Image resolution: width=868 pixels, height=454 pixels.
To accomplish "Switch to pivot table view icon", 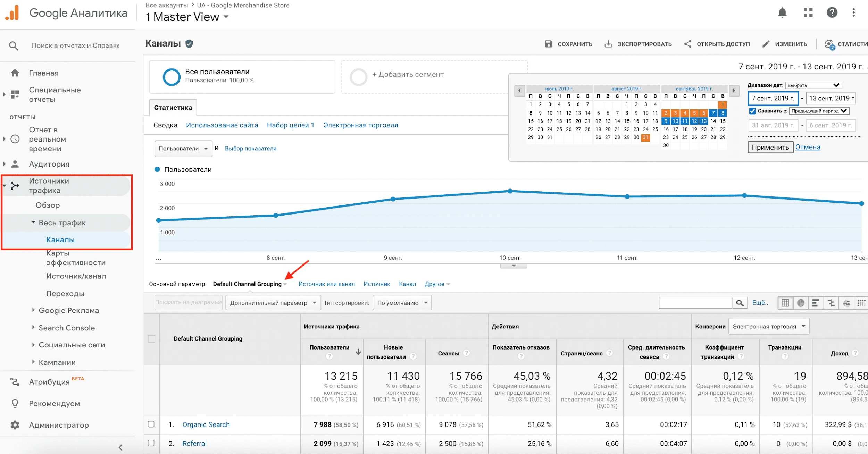I will [x=861, y=303].
